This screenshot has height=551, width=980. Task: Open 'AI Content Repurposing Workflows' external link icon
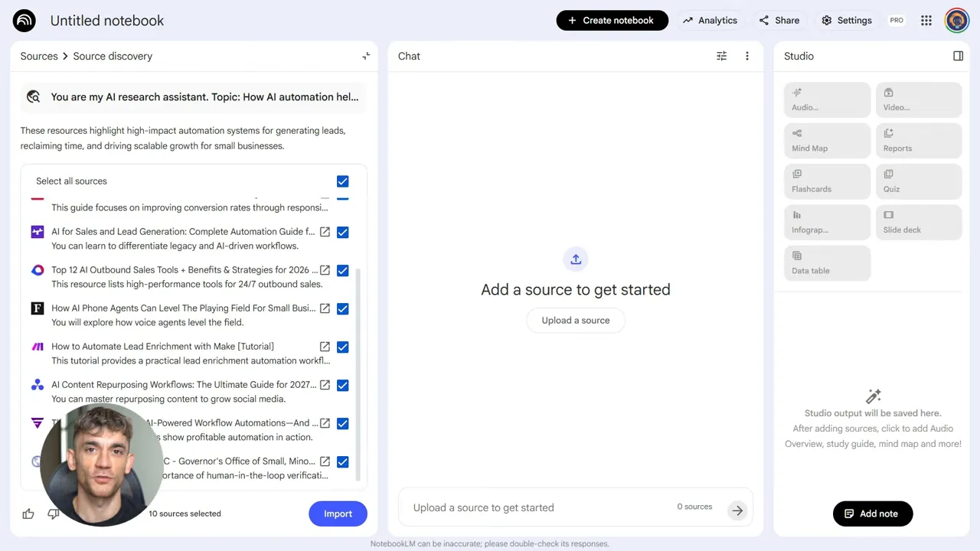(x=325, y=385)
